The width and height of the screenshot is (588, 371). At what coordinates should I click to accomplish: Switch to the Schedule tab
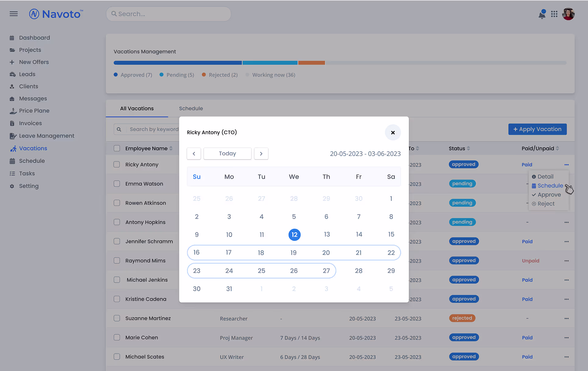pyautogui.click(x=191, y=108)
